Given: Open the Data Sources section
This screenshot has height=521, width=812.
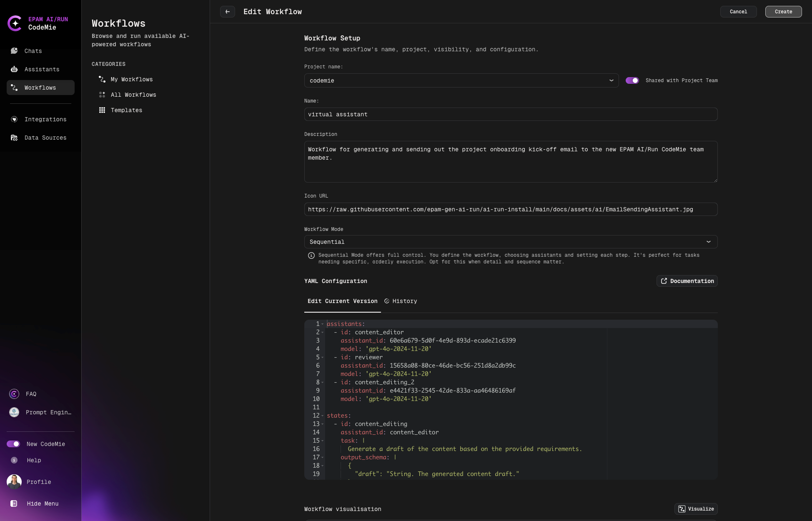Looking at the screenshot, I should pyautogui.click(x=45, y=138).
